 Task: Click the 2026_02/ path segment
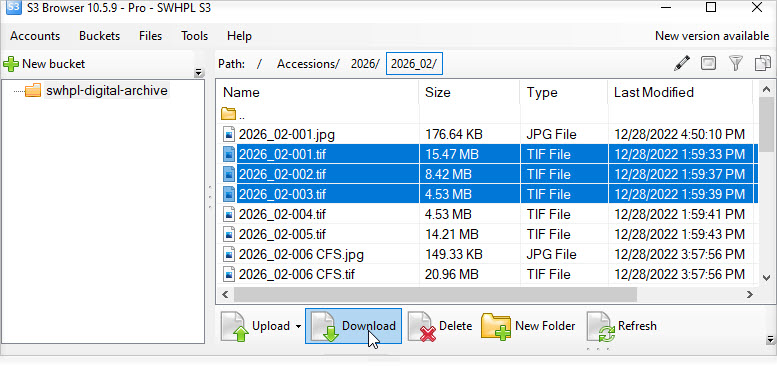pyautogui.click(x=414, y=64)
